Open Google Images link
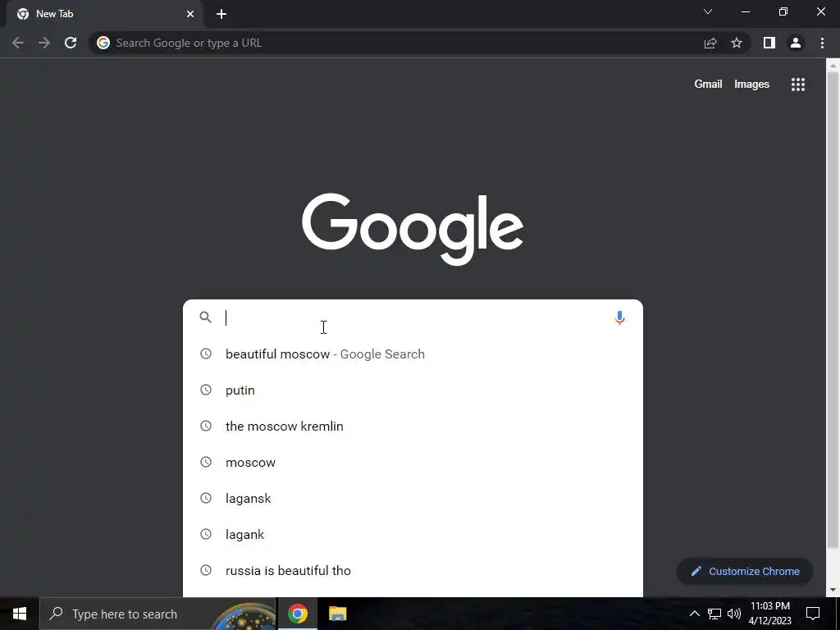840x630 pixels. pos(751,84)
